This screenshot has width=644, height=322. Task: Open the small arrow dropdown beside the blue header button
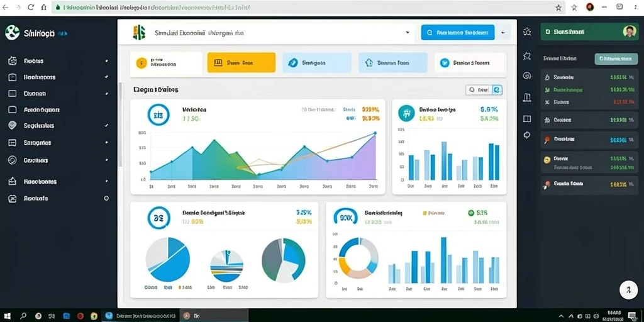(x=504, y=32)
